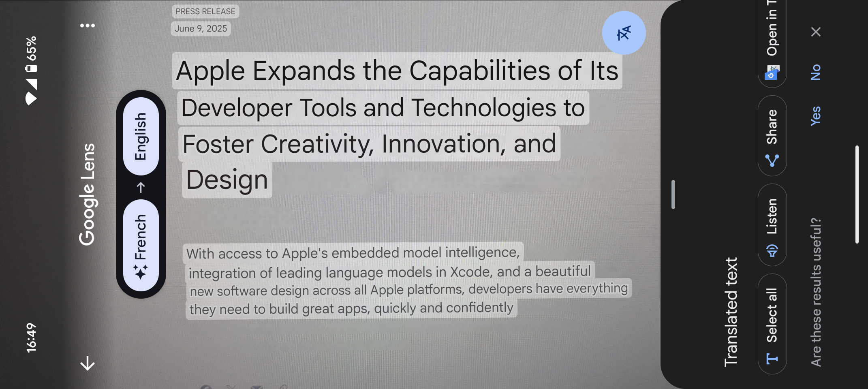Click the Share chip
The width and height of the screenshot is (868, 389).
[x=772, y=136]
